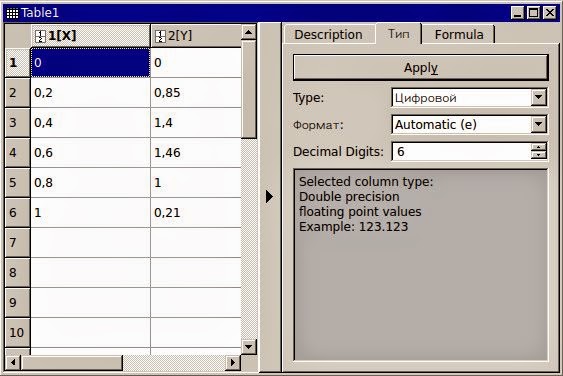Increase Decimal Digits with up stepper arrow
Screen dimensions: 563x376
(539, 147)
